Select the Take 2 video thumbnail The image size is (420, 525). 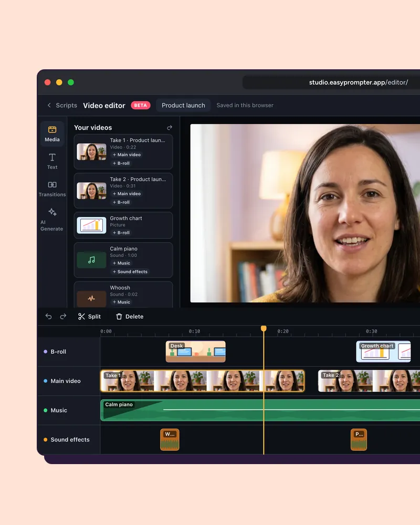click(91, 191)
